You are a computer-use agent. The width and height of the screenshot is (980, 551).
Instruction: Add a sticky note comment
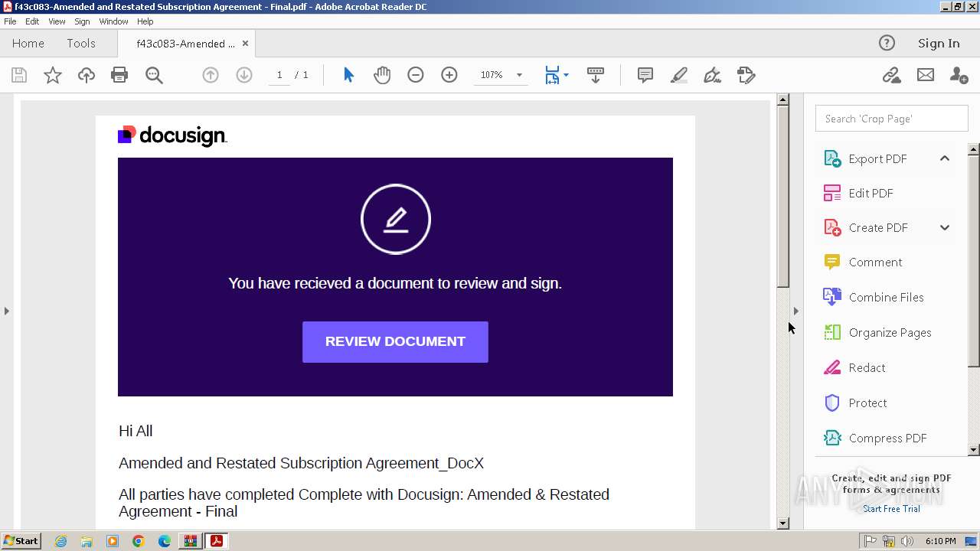click(645, 75)
